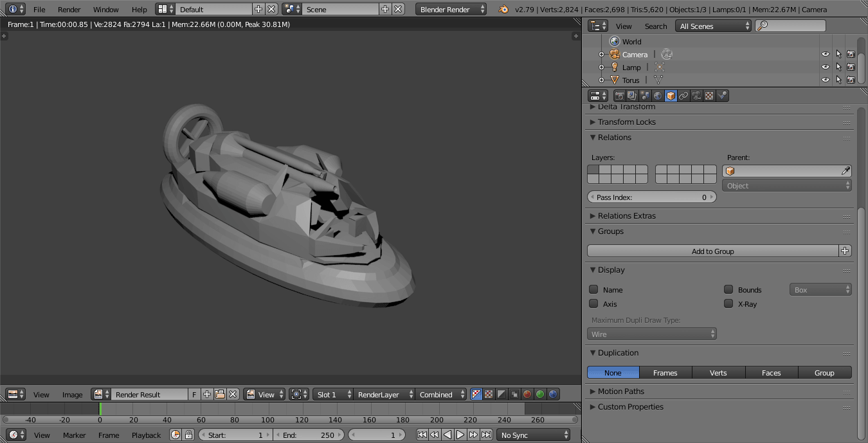
Task: Open the timeline Marker menu
Action: (x=74, y=435)
